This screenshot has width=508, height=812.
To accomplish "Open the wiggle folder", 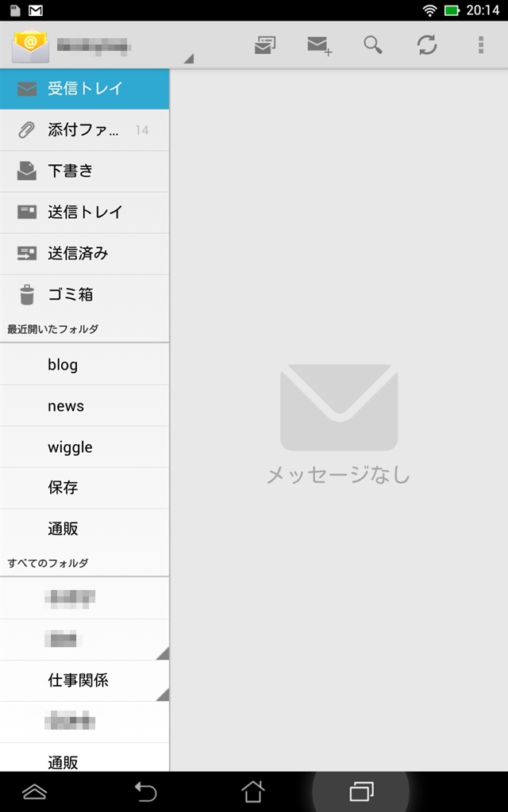I will pyautogui.click(x=84, y=447).
